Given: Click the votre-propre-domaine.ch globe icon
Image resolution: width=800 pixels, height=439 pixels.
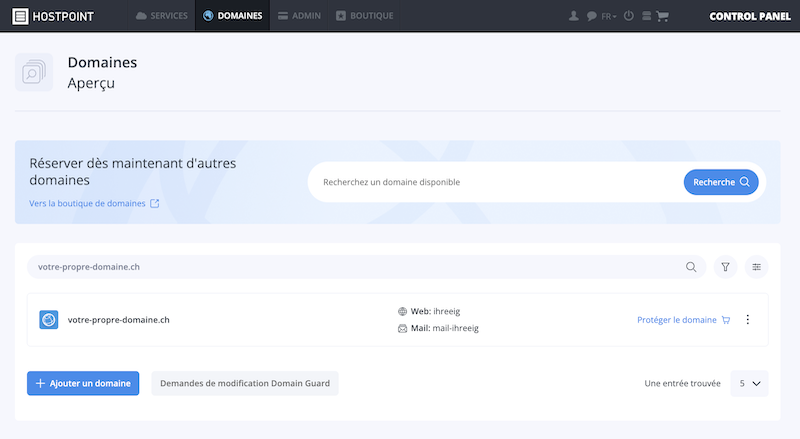Looking at the screenshot, I should [x=49, y=320].
